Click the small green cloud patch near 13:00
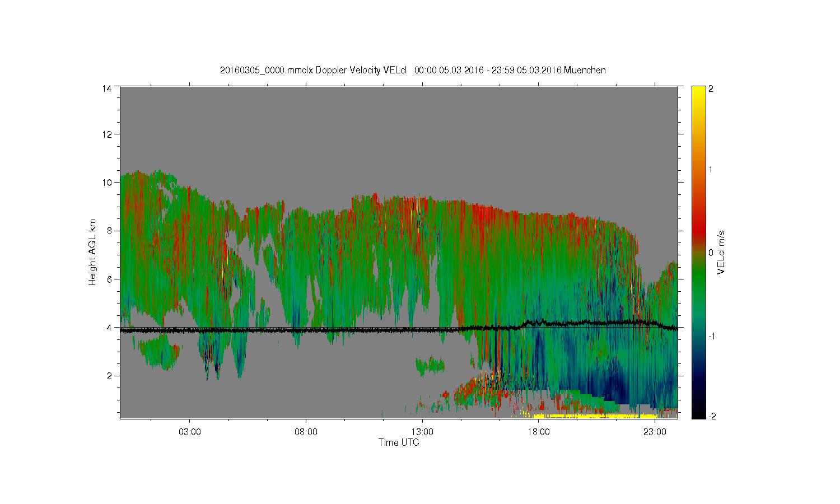Viewport: 840px width, 504px height. (x=430, y=366)
